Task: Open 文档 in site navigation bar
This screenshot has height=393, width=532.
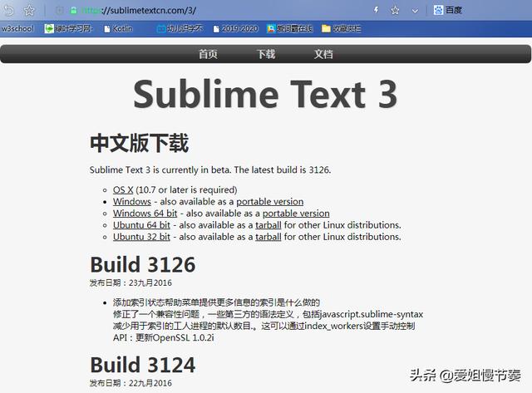Action: 323,54
